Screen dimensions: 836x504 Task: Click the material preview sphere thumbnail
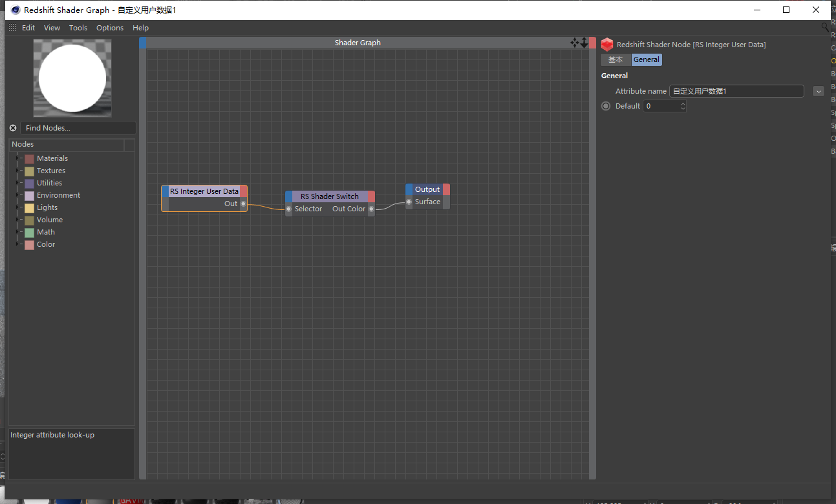pyautogui.click(x=72, y=78)
